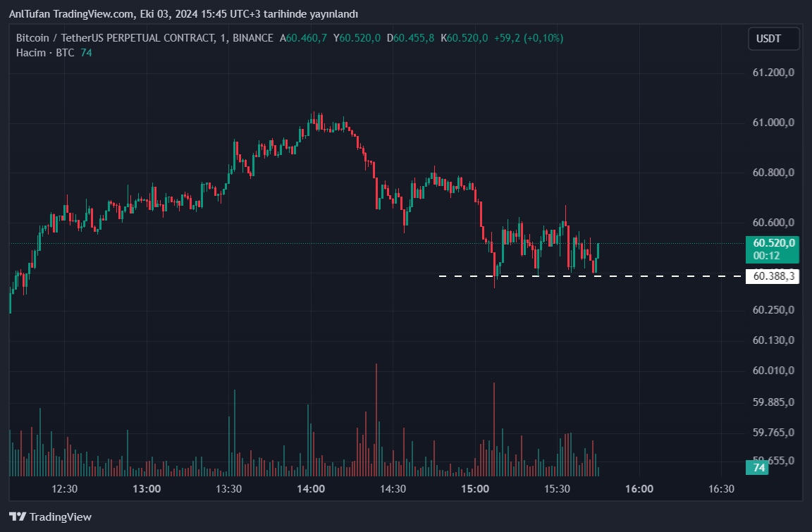
Task: Click the teal volume label 74 on axis
Action: click(x=759, y=468)
